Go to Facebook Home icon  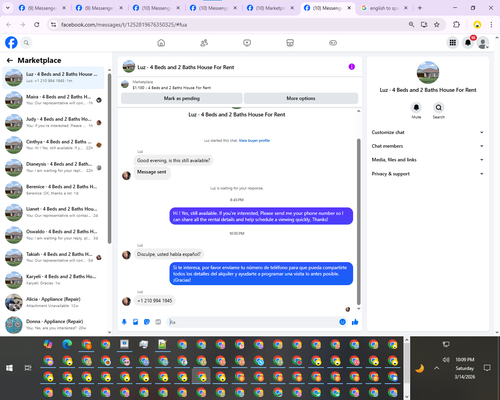click(x=161, y=43)
